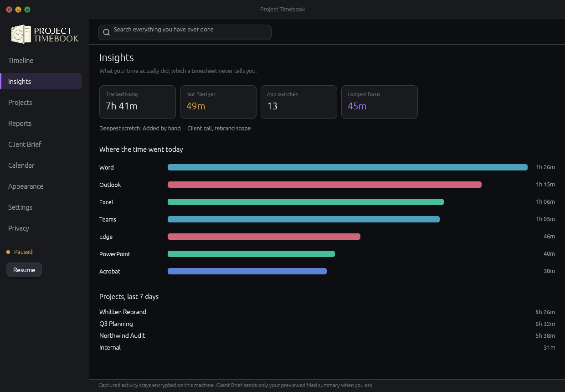Image resolution: width=565 pixels, height=392 pixels.
Task: Click the 'Acrobat' app label
Action: pos(110,271)
